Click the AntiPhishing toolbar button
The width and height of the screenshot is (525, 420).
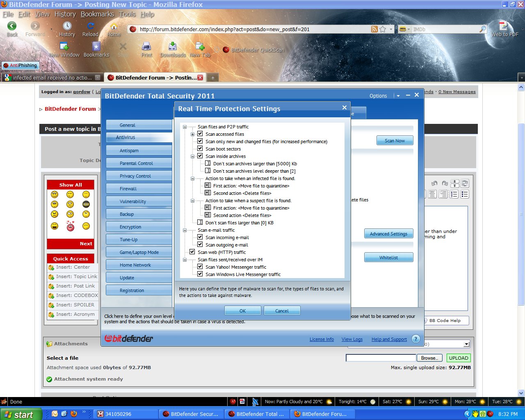[x=20, y=65]
